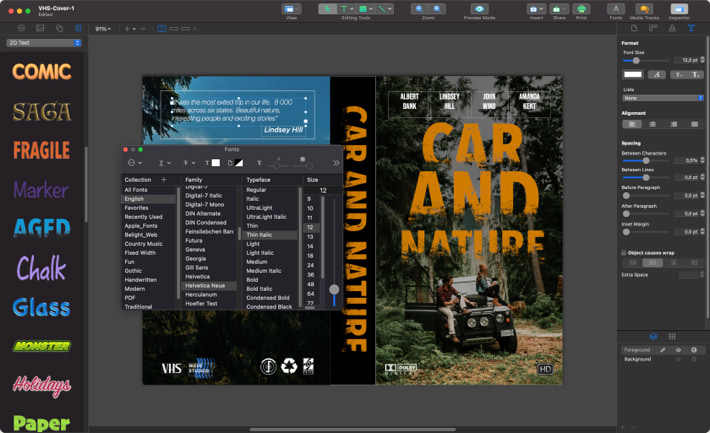Open the Share toolbar menu
The height and width of the screenshot is (433, 710).
559,9
